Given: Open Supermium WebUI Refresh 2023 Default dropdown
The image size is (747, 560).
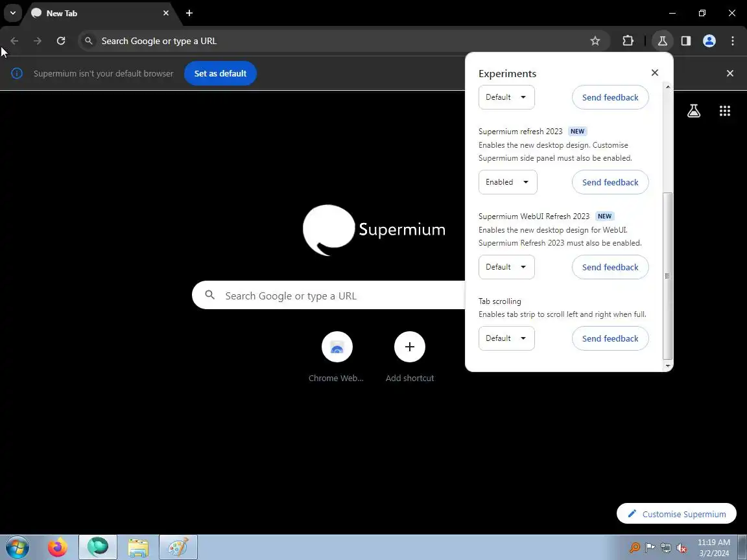Looking at the screenshot, I should [506, 266].
